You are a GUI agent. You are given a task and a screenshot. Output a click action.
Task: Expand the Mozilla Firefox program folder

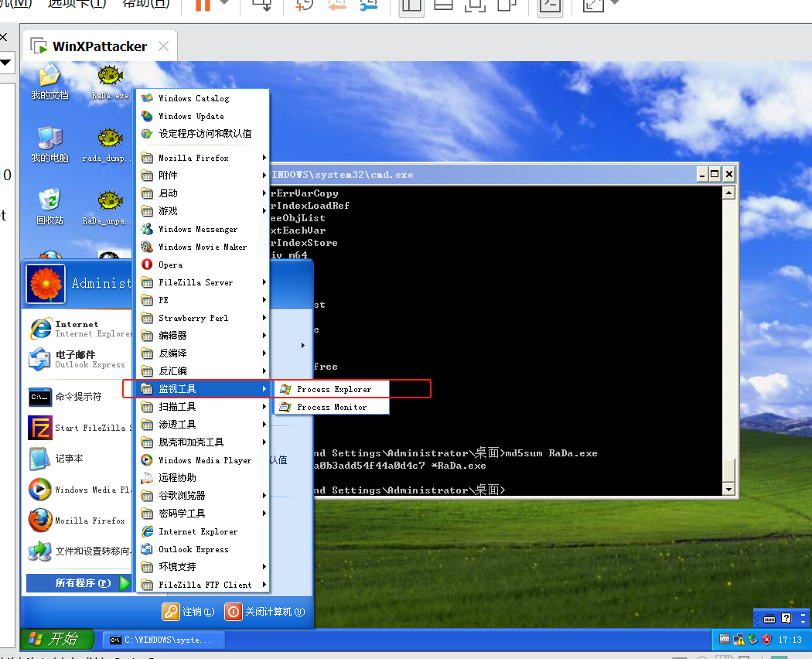coord(203,158)
